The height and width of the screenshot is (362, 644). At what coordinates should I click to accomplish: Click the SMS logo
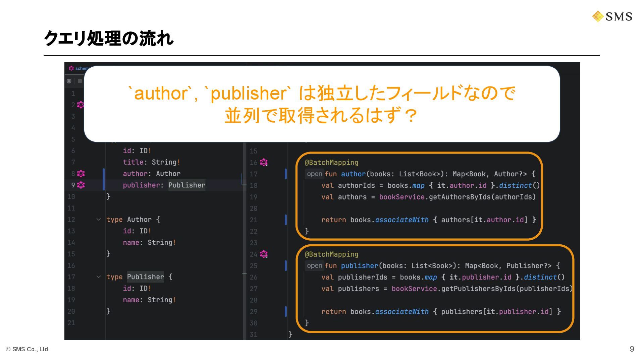click(612, 16)
